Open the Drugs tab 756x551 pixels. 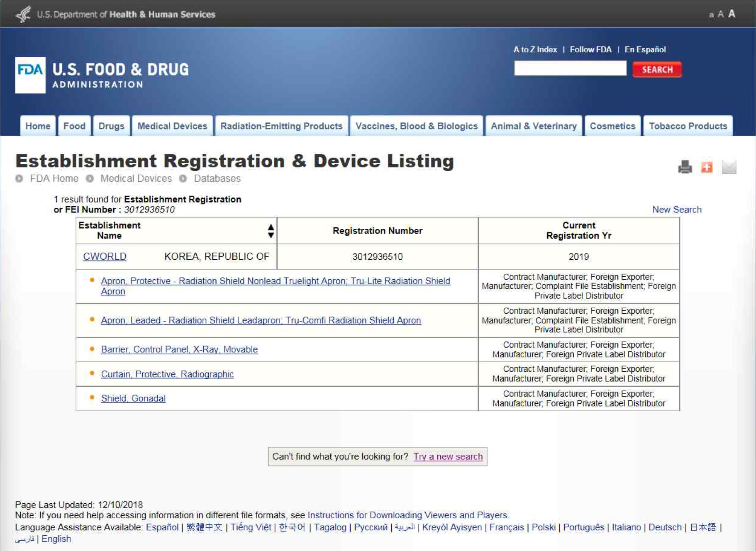pos(111,126)
